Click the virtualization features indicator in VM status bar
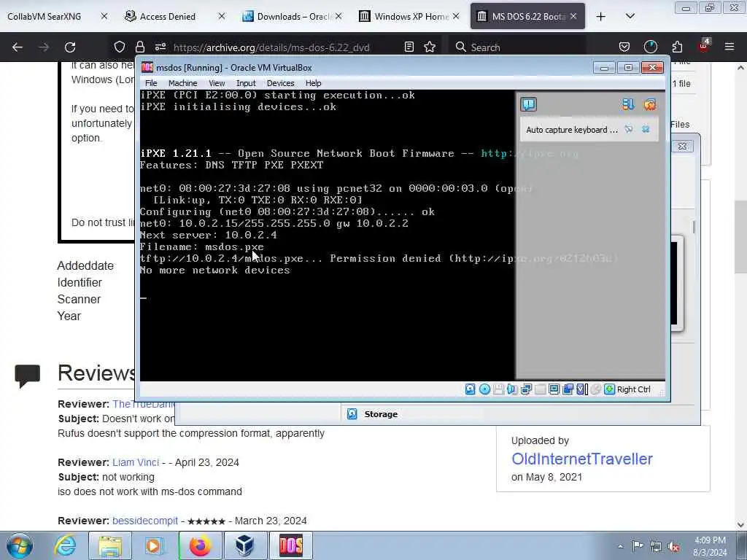This screenshot has width=747, height=560. [581, 389]
